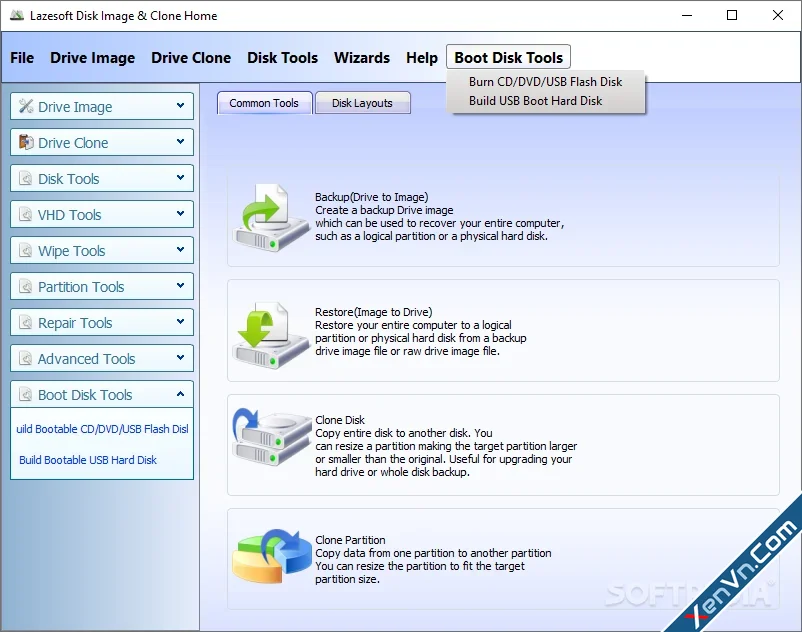Close the Boot Disk Tools menu in menu bar

pyautogui.click(x=508, y=57)
